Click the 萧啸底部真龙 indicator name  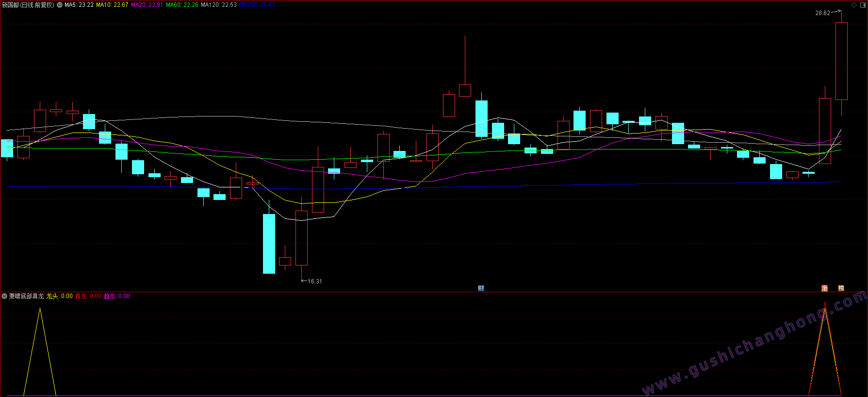tap(26, 296)
